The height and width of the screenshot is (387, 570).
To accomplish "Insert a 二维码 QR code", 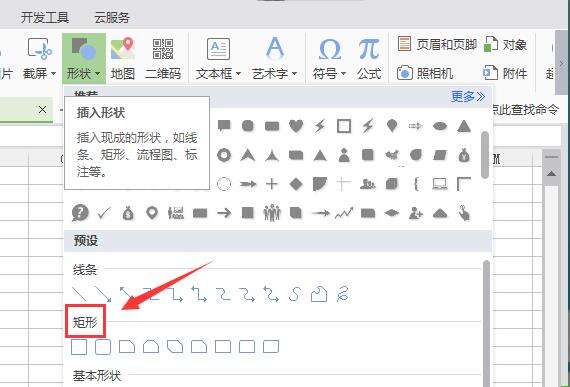I will pos(163,58).
